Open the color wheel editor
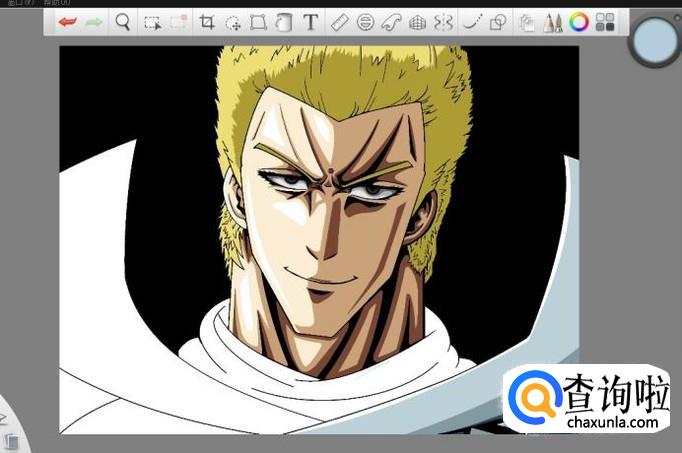The image size is (682, 453). click(x=578, y=22)
